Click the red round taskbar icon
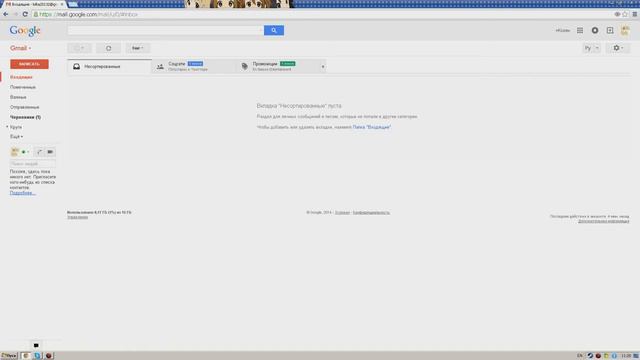The width and height of the screenshot is (640, 360). 49,356
